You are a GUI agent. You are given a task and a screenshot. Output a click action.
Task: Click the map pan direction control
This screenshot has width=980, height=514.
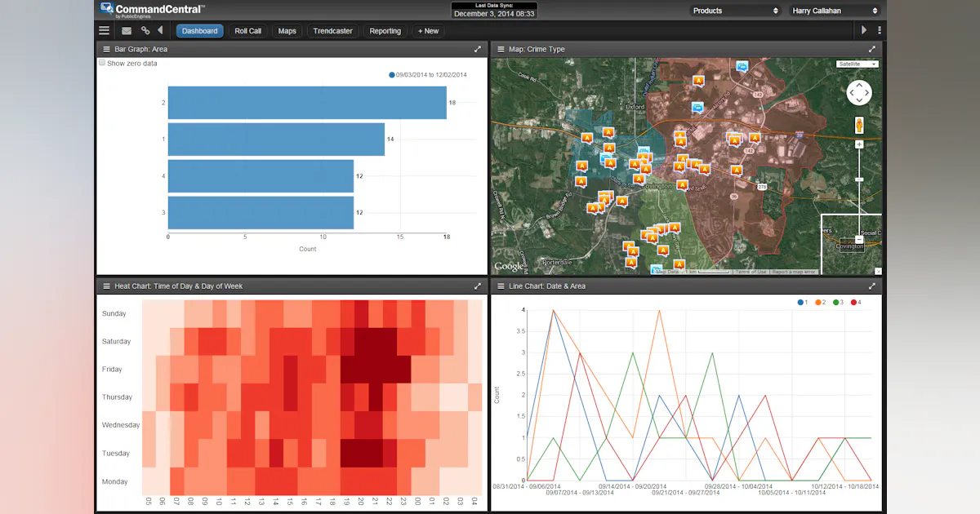coord(859,93)
